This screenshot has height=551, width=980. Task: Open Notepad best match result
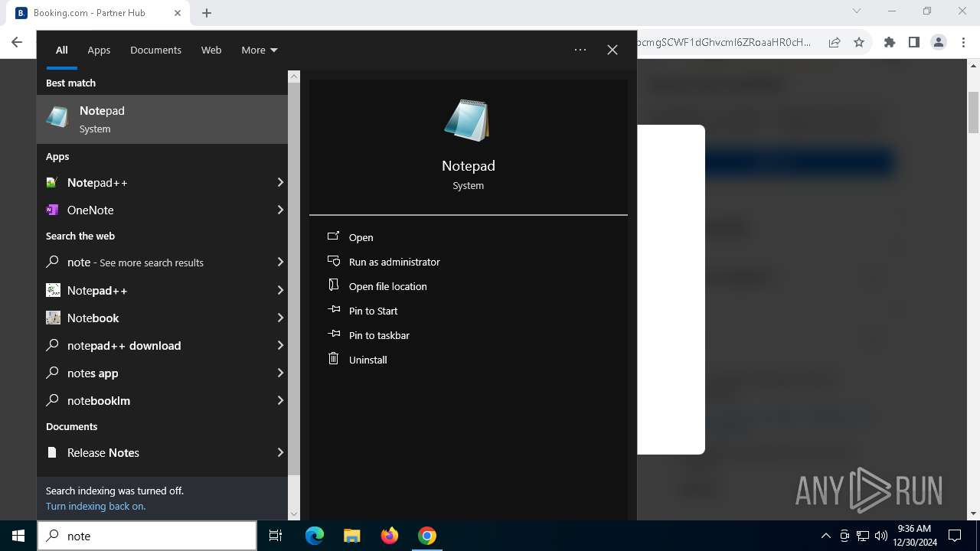[162, 119]
